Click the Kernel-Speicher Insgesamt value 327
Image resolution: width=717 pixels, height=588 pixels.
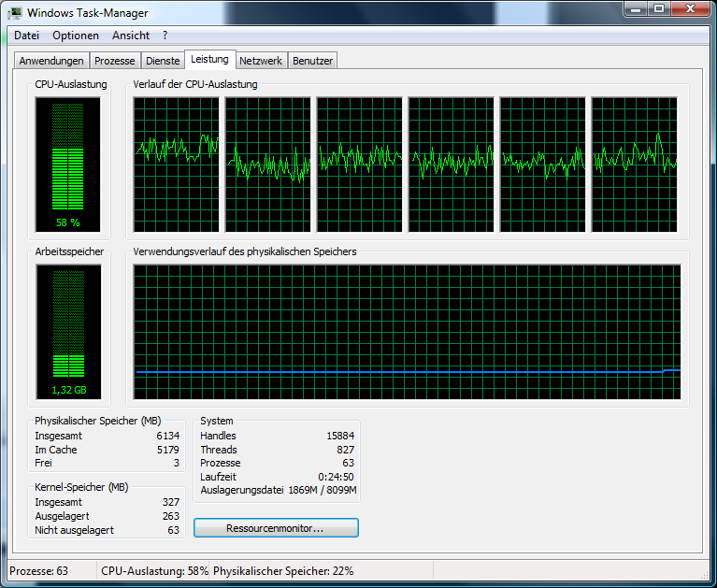pos(170,502)
